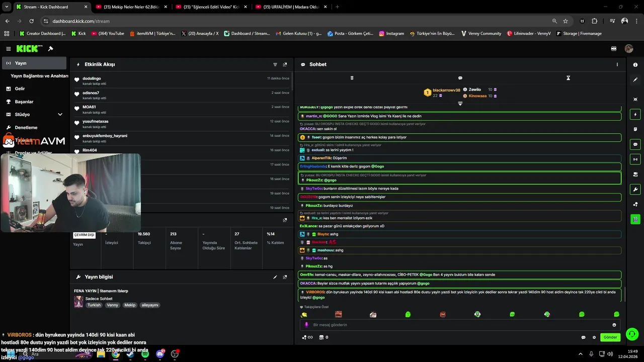The height and width of the screenshot is (362, 644).
Task: Click the hourglass icon in chat toolbar
Action: [x=568, y=78]
